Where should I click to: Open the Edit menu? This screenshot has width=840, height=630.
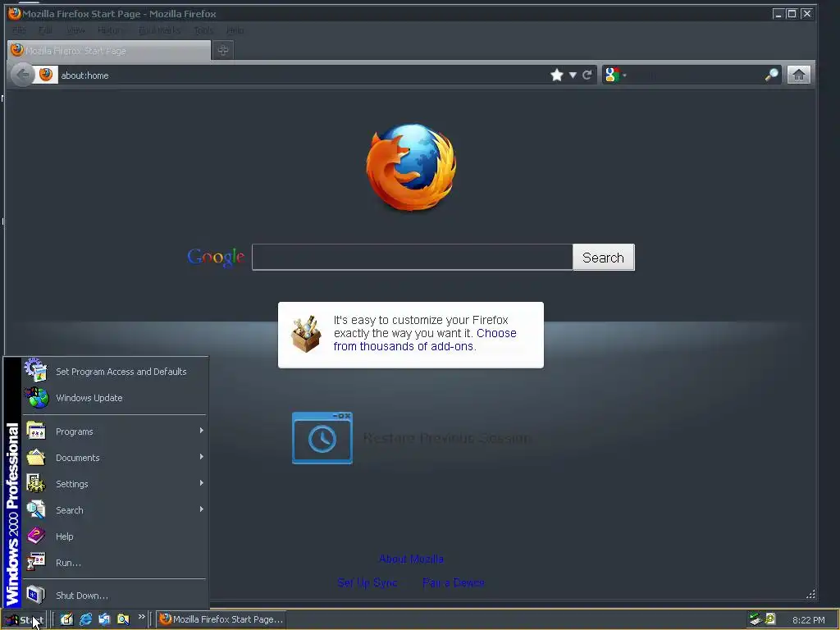point(46,30)
